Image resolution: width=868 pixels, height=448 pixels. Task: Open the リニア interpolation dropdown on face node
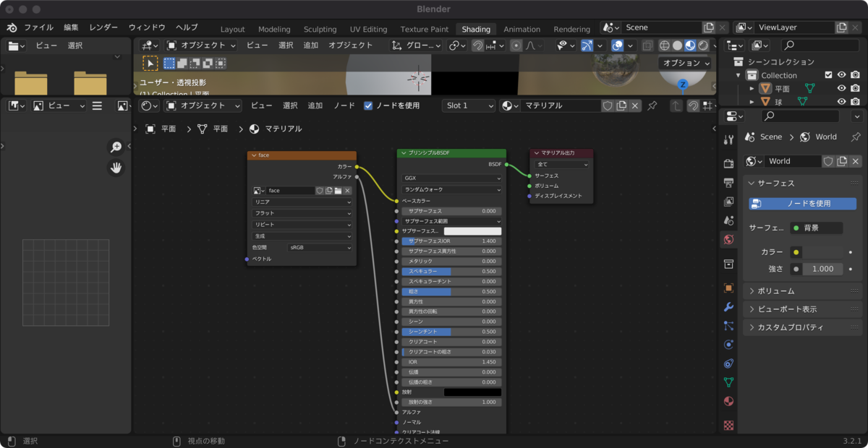tap(302, 202)
